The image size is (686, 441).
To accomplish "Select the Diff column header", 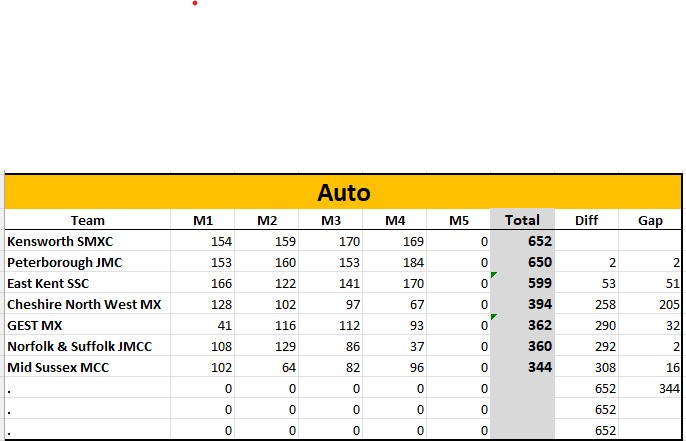I will 586,220.
